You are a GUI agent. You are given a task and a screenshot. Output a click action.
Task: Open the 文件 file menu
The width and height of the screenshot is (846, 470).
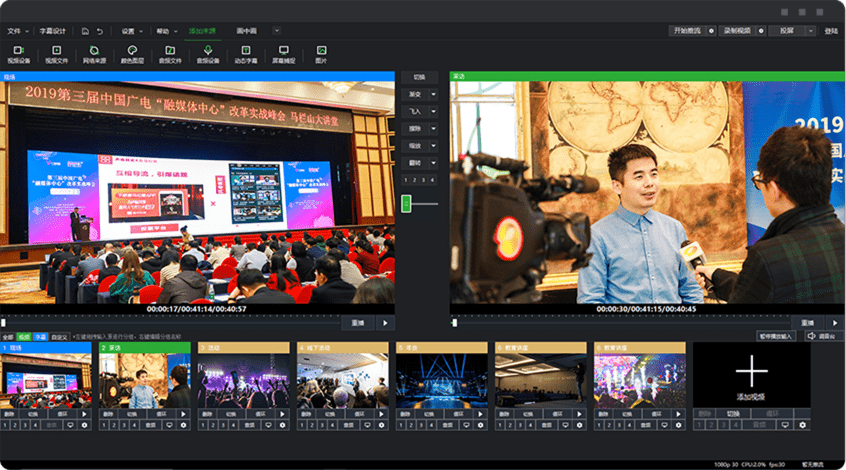(16, 31)
